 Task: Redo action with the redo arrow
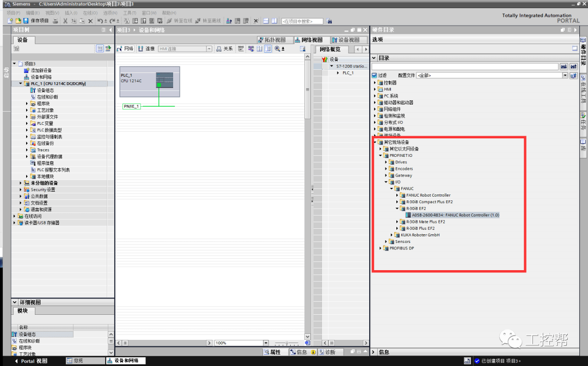click(x=112, y=21)
